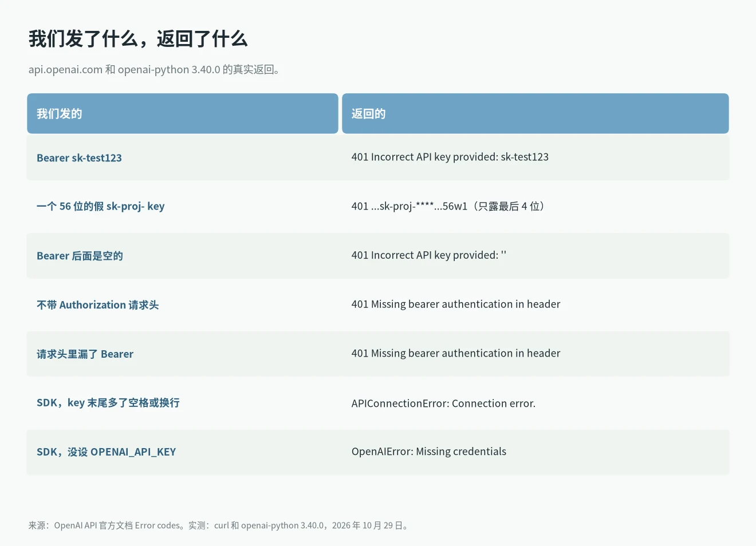This screenshot has width=756, height=546.
Task: Click the title 我们发了什么，返回了什么
Action: 138,39
